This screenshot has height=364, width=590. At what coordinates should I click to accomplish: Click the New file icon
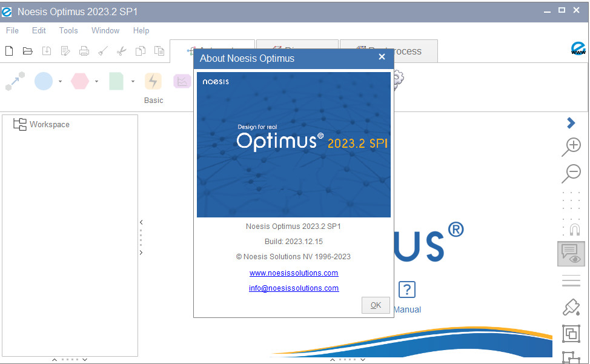pos(9,51)
